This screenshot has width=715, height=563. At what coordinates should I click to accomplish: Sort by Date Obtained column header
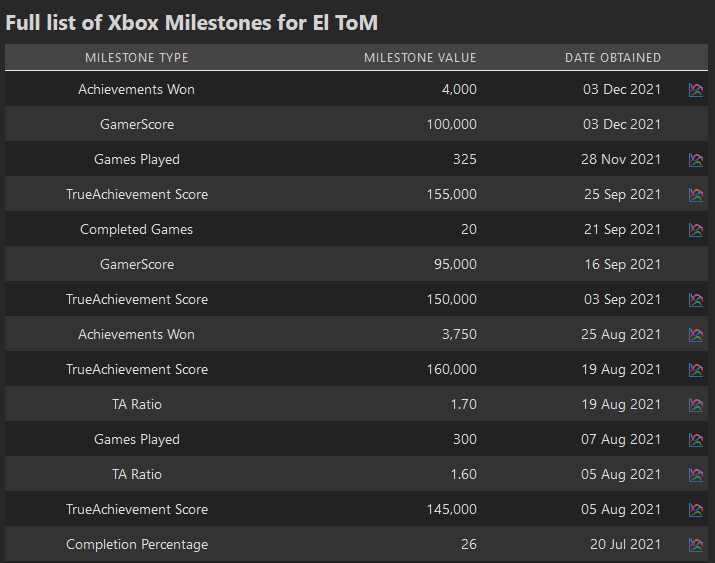[613, 58]
